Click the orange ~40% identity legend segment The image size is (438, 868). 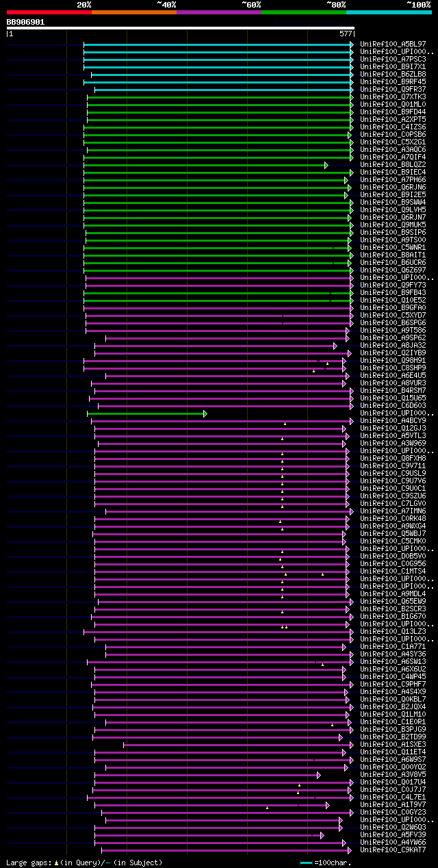tap(134, 12)
